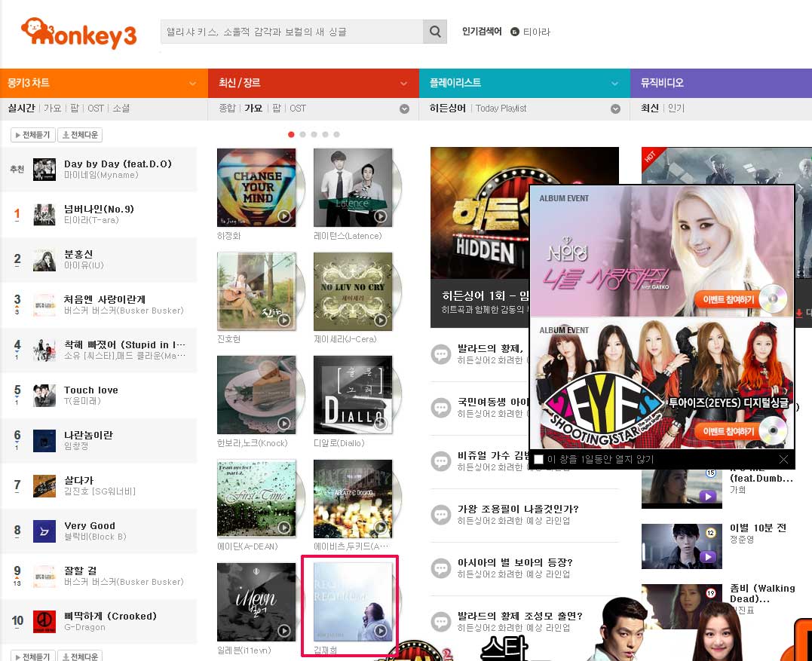The width and height of the screenshot is (812, 661).
Task: Play the 하정화 album via its play icon
Action: click(x=283, y=216)
